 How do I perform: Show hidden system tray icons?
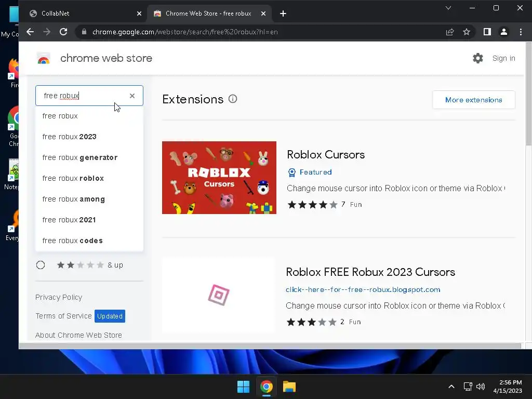(451, 387)
